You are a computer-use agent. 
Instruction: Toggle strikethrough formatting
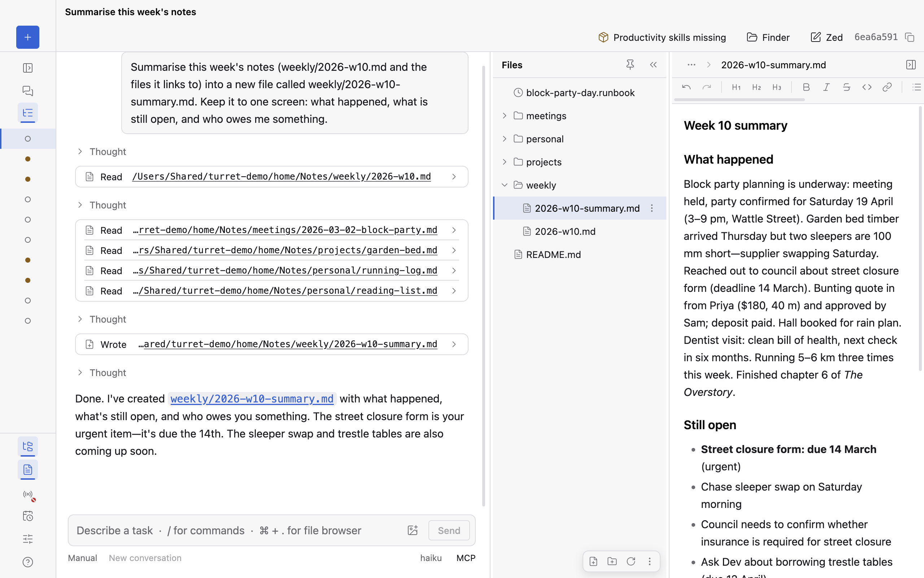[x=846, y=87]
